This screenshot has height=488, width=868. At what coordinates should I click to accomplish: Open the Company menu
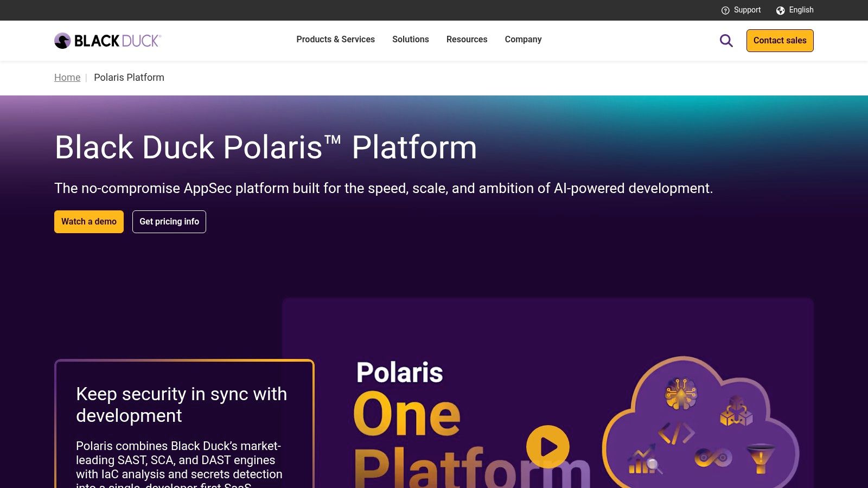coord(523,40)
